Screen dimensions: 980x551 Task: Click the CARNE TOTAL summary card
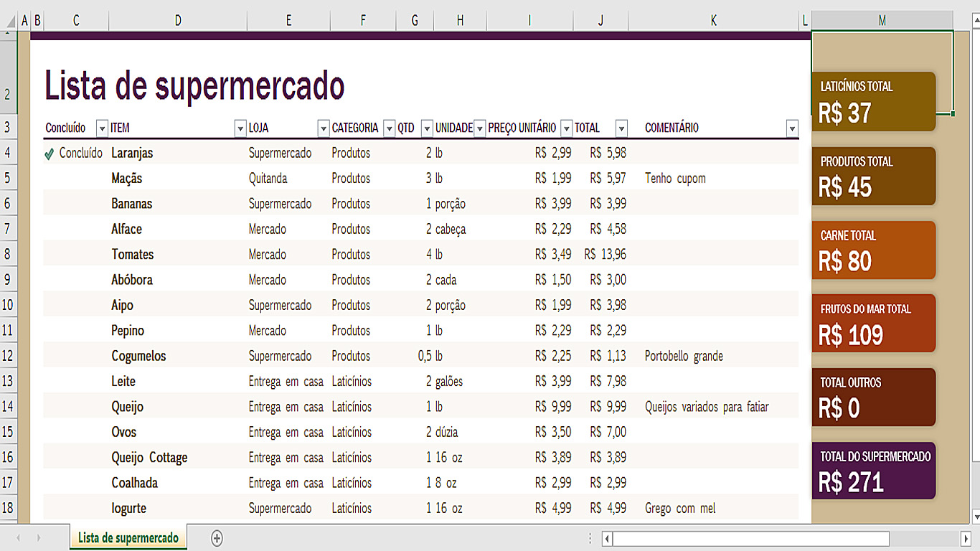pyautogui.click(x=874, y=250)
